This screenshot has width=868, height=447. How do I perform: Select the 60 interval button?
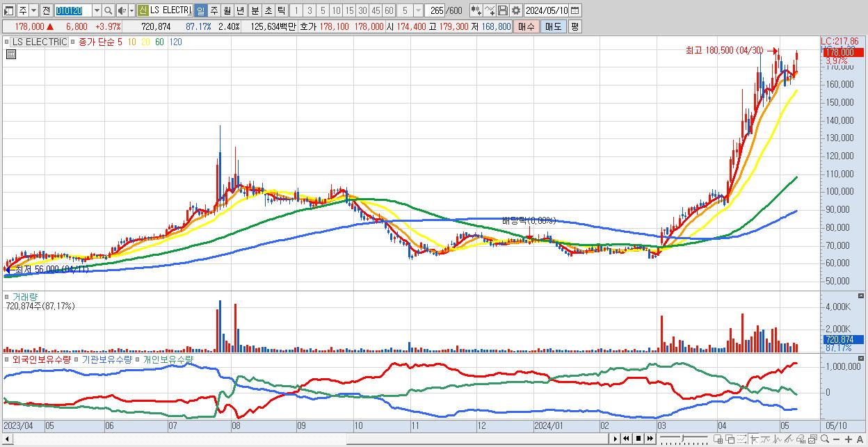(389, 10)
